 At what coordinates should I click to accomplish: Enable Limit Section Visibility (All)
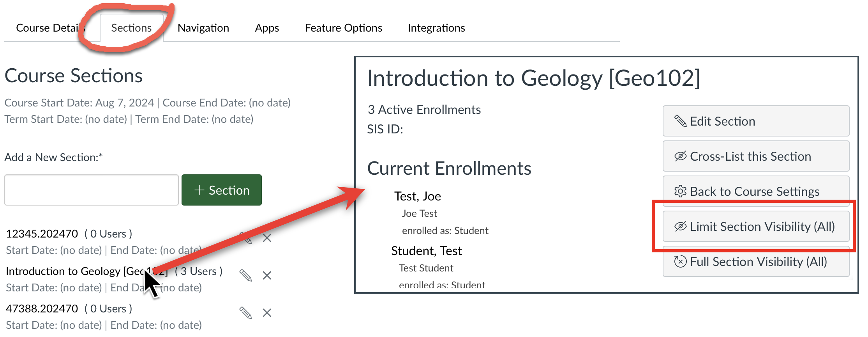(x=756, y=227)
